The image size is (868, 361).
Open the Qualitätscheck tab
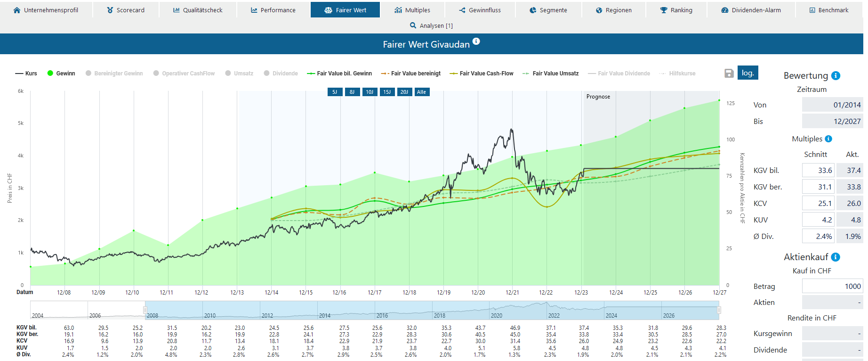pos(198,10)
